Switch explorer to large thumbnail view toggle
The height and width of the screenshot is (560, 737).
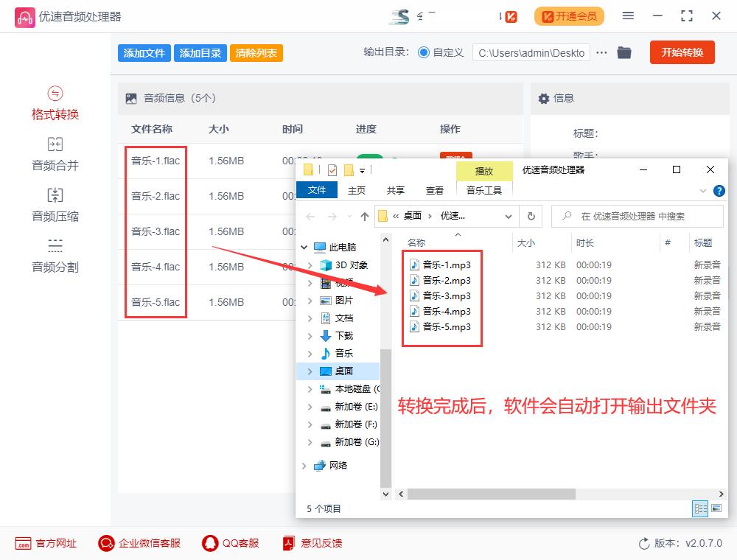click(716, 508)
